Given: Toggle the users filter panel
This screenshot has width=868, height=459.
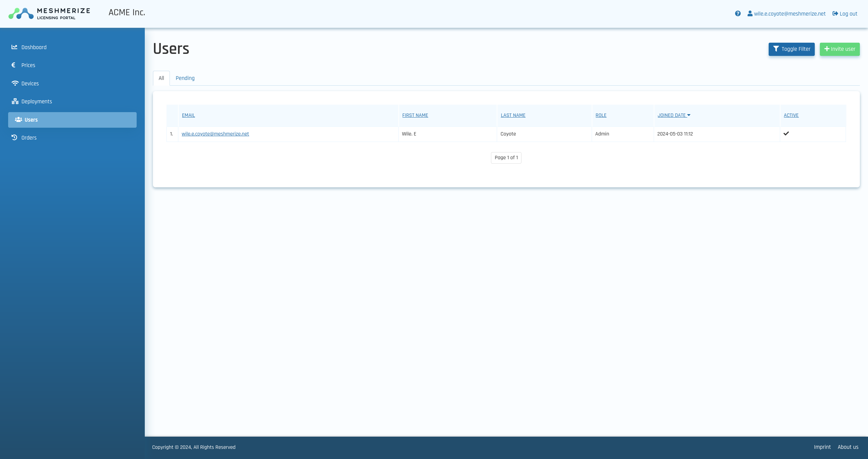Looking at the screenshot, I should [791, 49].
